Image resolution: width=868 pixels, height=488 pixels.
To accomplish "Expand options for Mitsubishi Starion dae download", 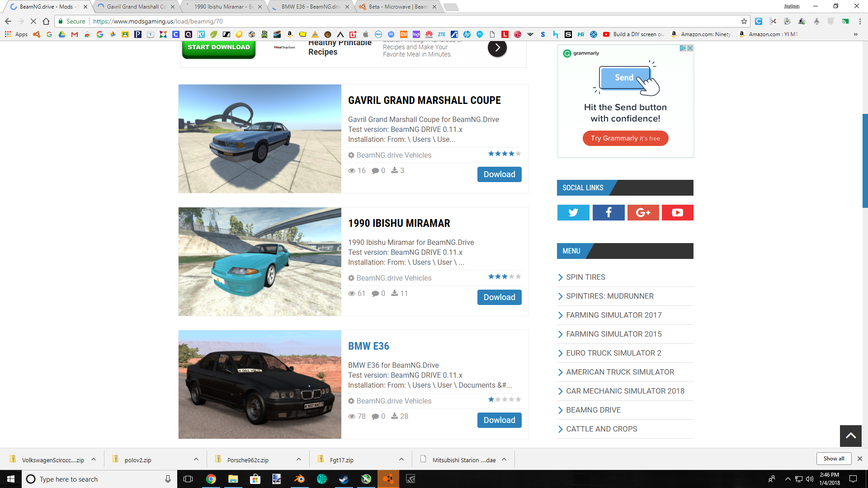I will click(504, 459).
